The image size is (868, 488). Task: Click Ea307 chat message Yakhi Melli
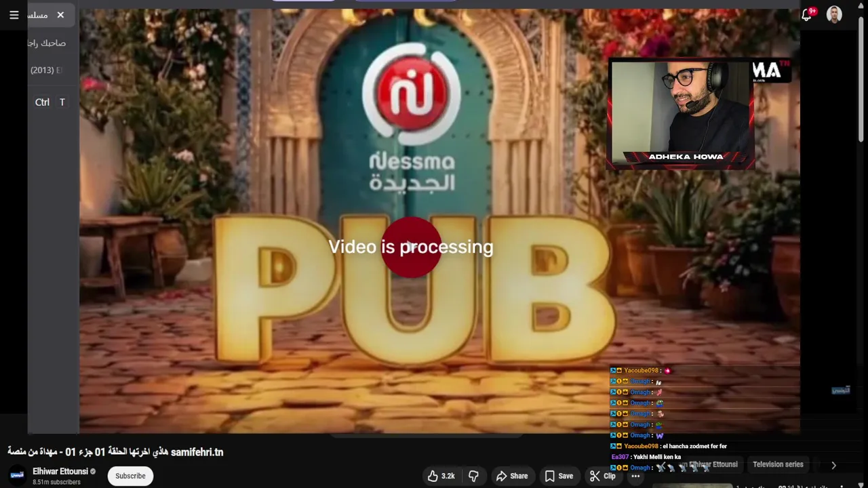646,457
